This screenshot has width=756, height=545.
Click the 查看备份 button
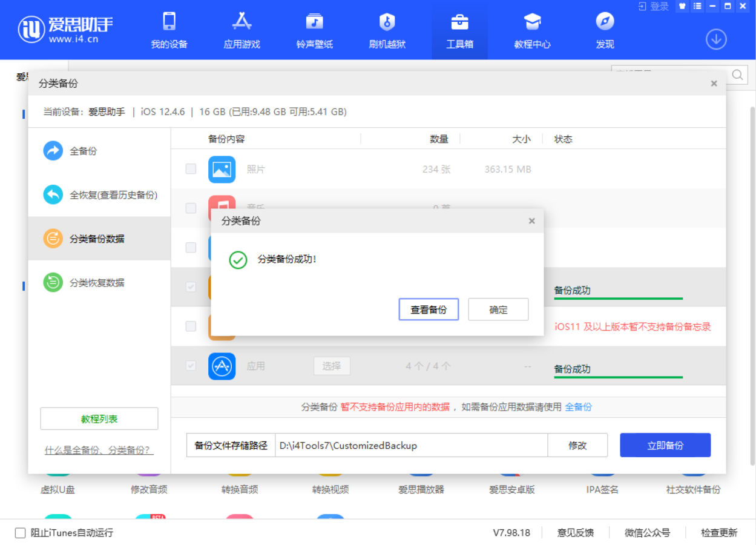(429, 309)
